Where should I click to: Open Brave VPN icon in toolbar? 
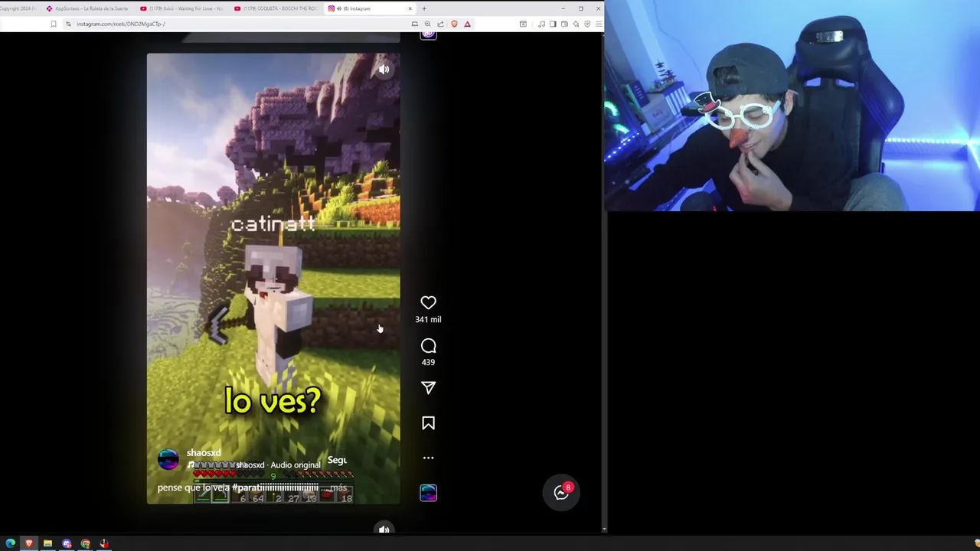pyautogui.click(x=587, y=24)
